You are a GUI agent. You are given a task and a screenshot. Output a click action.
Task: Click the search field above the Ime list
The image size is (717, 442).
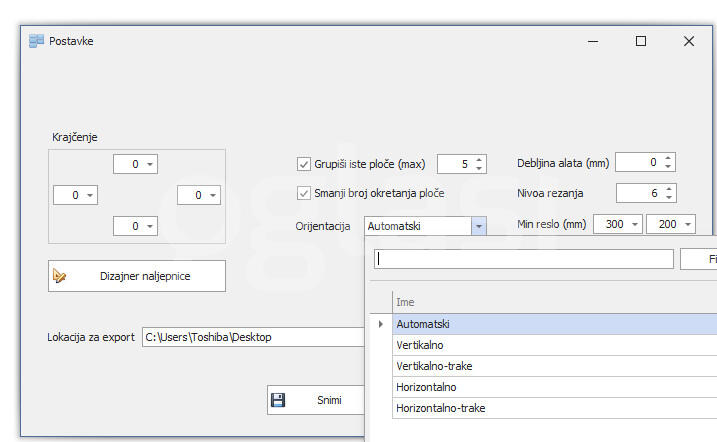click(523, 259)
